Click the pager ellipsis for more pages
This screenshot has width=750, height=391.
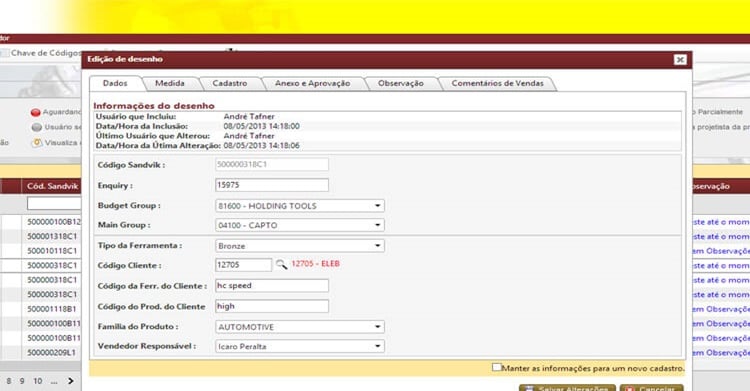click(54, 381)
